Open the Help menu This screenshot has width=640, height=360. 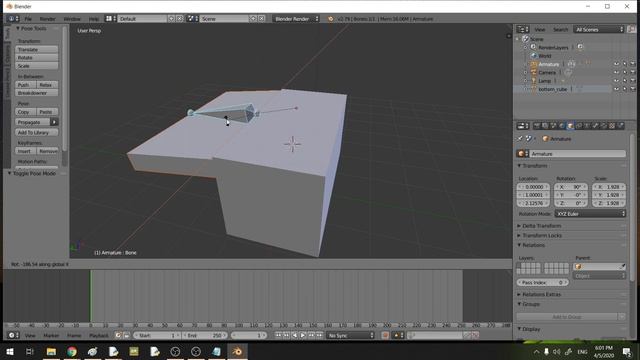tap(94, 19)
